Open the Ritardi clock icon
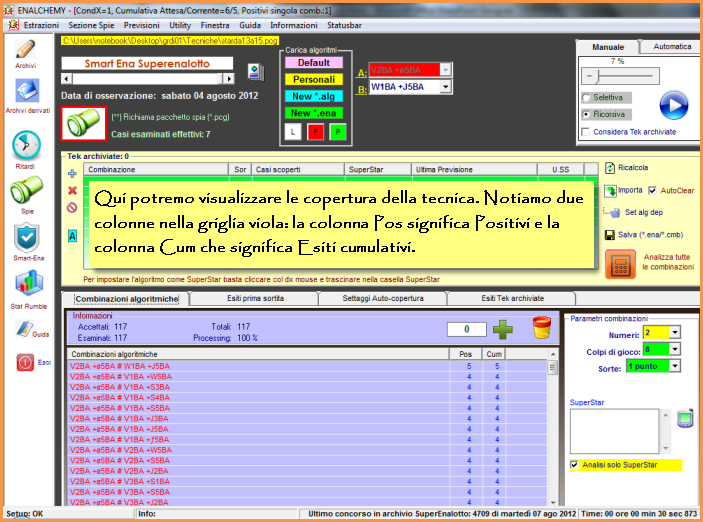The height and width of the screenshot is (522, 703). [x=26, y=145]
